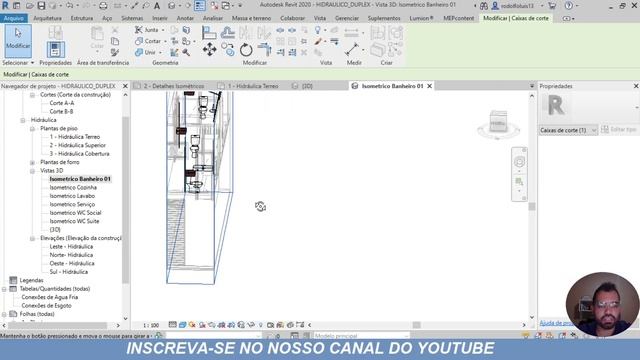This screenshot has height=360, width=640.
Task: Open the SteeringWheels navigation icon
Action: click(x=519, y=162)
